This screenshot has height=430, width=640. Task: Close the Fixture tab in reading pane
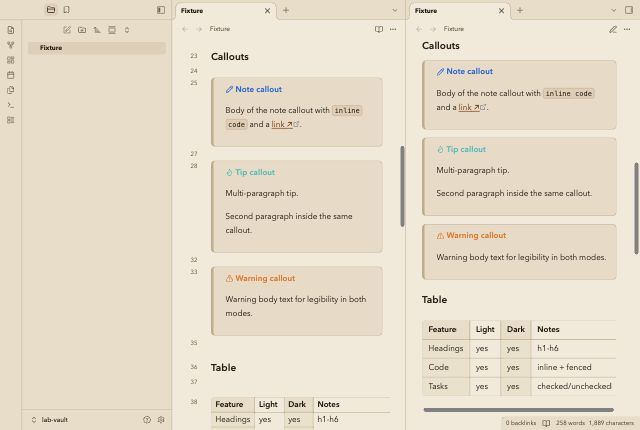pyautogui.click(x=502, y=11)
